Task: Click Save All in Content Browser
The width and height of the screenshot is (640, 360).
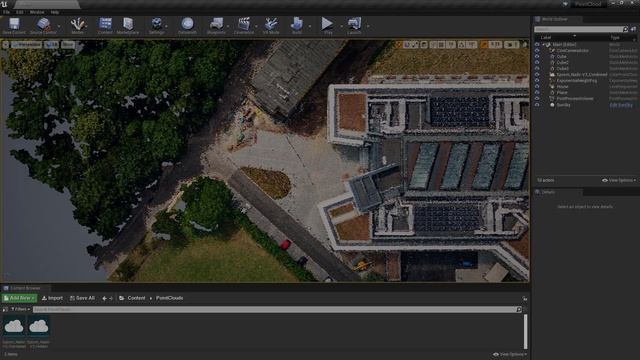Action: 82,298
